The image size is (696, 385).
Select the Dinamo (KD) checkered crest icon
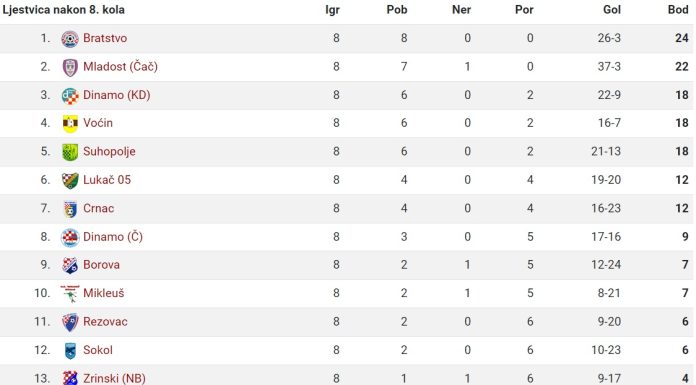[70, 96]
